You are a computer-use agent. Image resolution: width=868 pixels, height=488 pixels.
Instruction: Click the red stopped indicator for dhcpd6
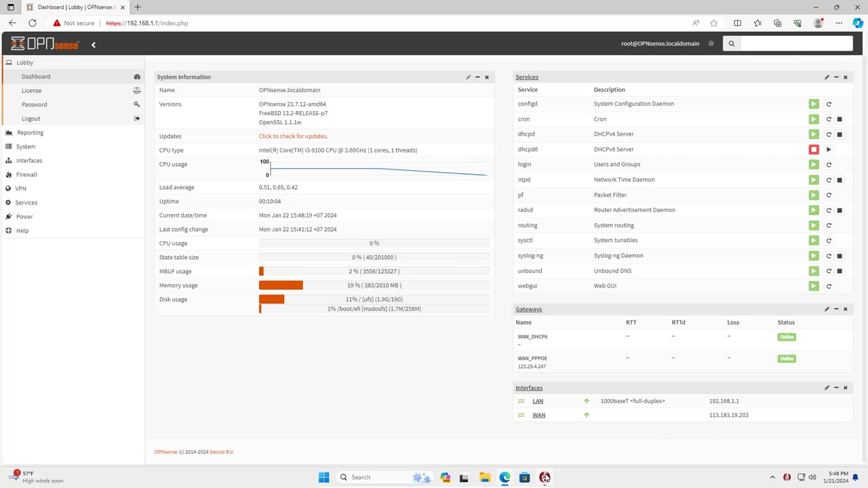tap(814, 149)
